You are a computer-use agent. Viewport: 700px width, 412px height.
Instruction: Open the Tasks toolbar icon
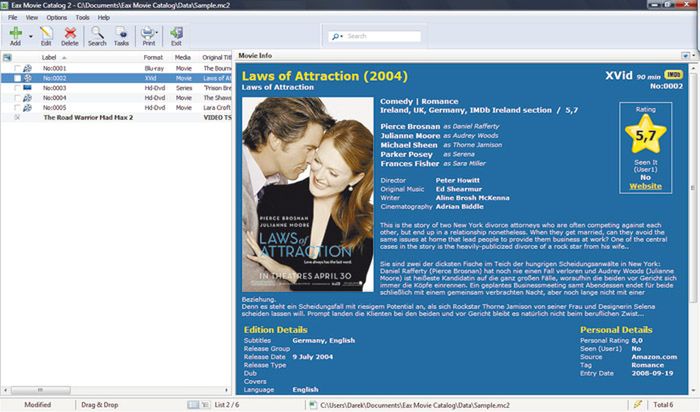click(x=121, y=33)
